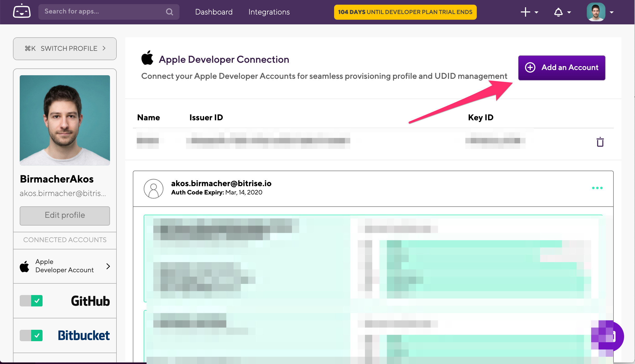
Task: Open the three-dot menu for akos.birmacher@bitrise.io
Action: coord(597,188)
